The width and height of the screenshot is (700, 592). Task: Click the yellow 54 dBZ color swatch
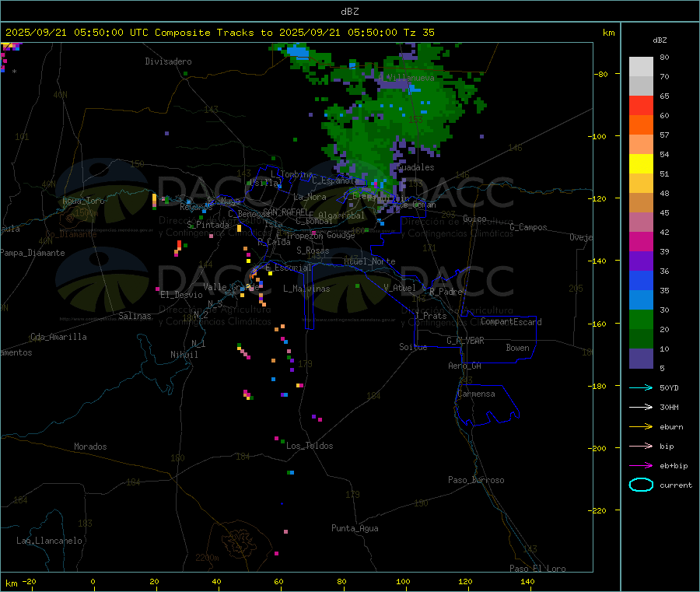pyautogui.click(x=641, y=164)
